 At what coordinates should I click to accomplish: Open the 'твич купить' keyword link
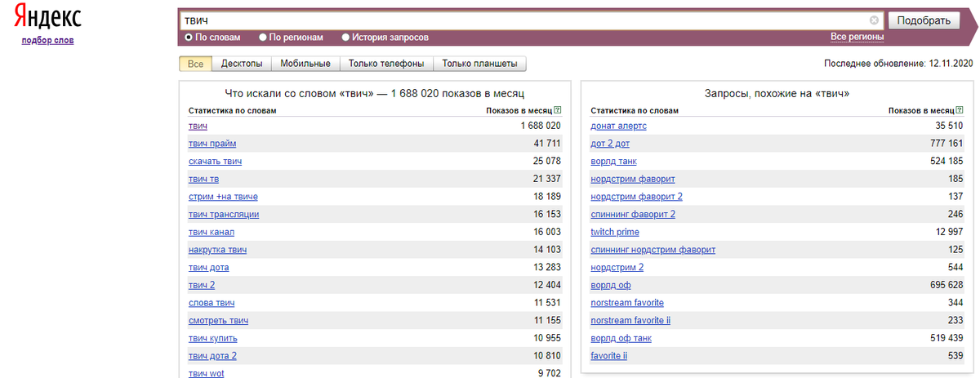213,338
